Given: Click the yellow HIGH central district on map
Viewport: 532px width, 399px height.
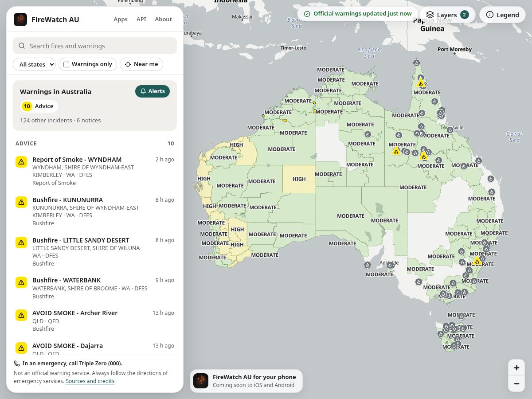Looking at the screenshot, I should (x=299, y=179).
